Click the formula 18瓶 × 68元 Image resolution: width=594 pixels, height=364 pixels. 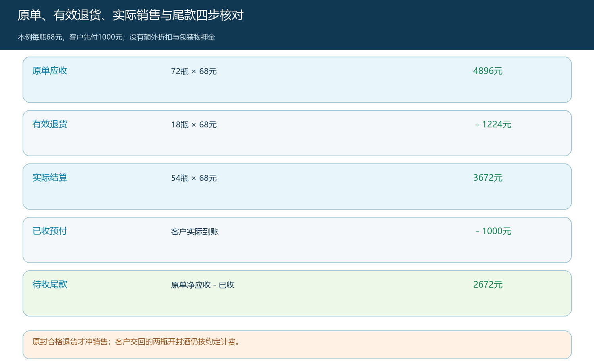194,125
